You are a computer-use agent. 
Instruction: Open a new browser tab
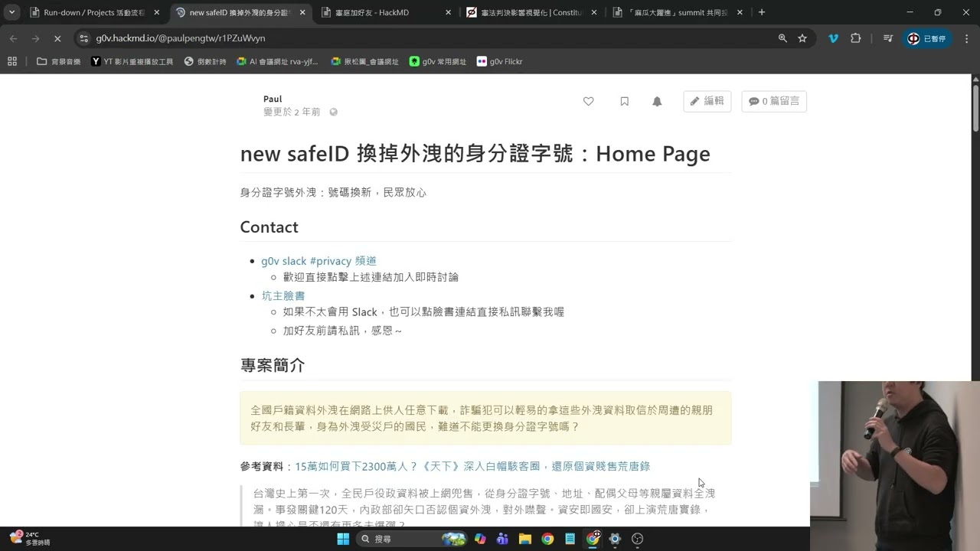click(x=761, y=12)
